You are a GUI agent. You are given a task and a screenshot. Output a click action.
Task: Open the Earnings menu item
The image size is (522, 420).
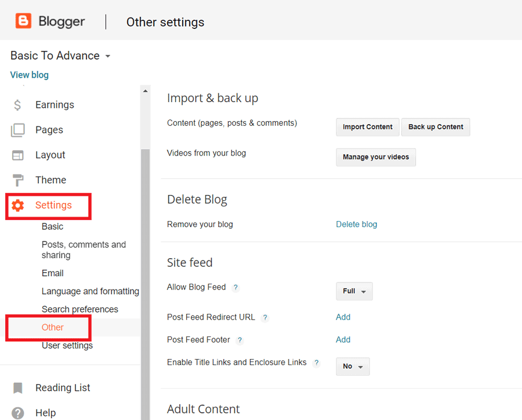point(55,105)
